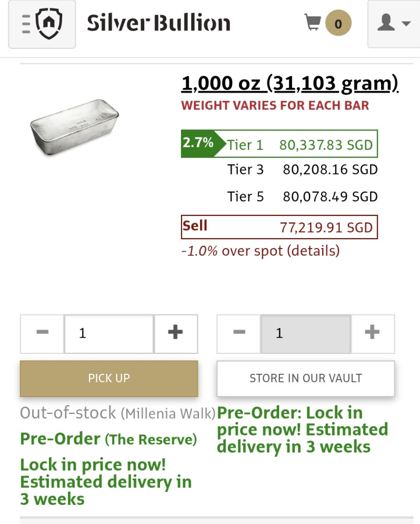The width and height of the screenshot is (420, 524).
Task: Increase pick up quantity with plus
Action: [175, 333]
